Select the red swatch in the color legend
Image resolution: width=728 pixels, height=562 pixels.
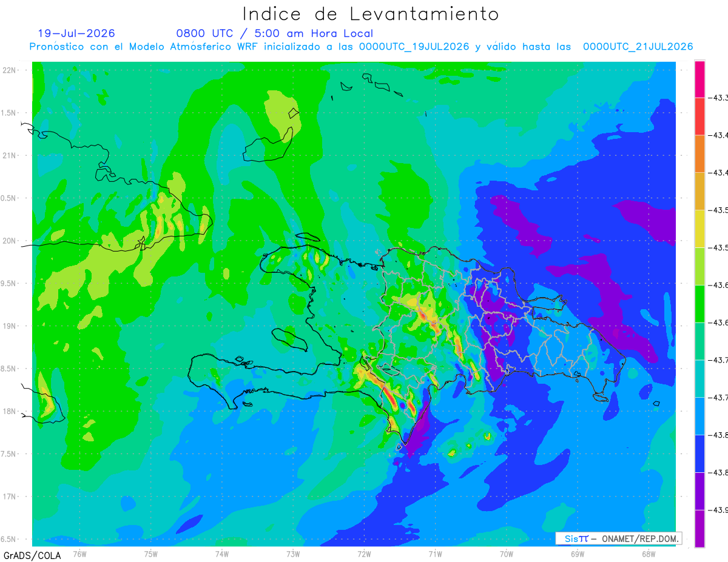click(699, 116)
